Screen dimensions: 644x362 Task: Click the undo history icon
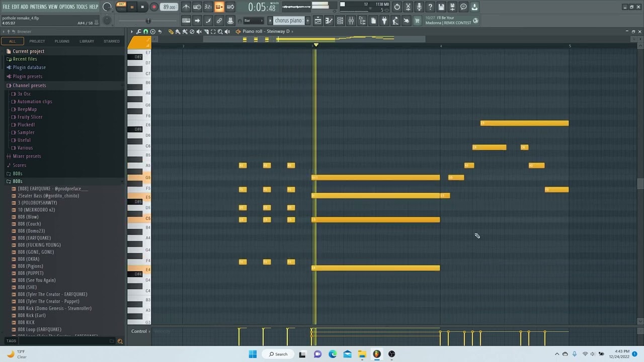(x=397, y=7)
